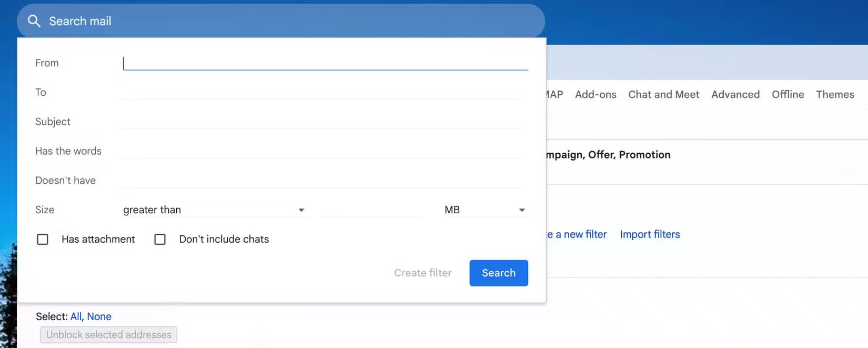Focus the From input field
868x348 pixels.
coord(325,63)
